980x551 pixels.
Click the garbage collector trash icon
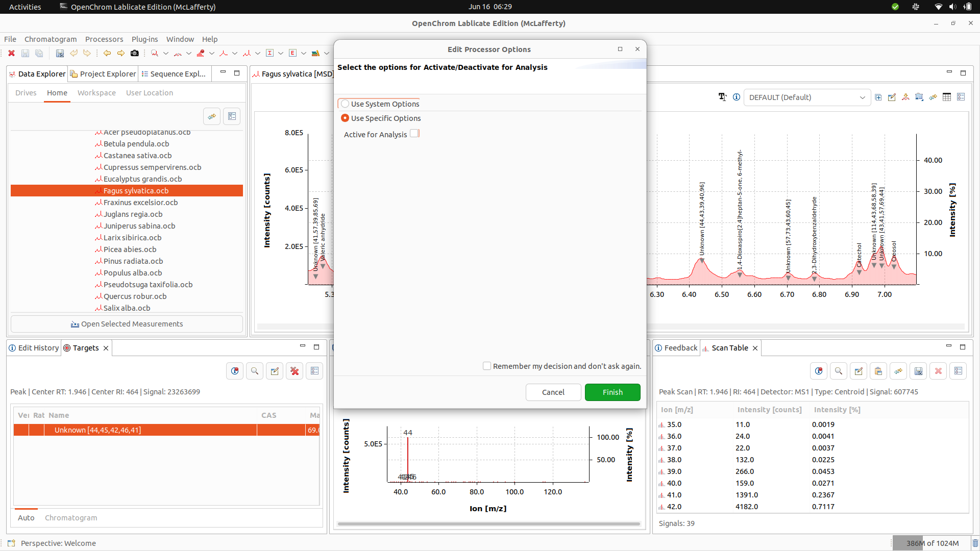click(x=974, y=543)
